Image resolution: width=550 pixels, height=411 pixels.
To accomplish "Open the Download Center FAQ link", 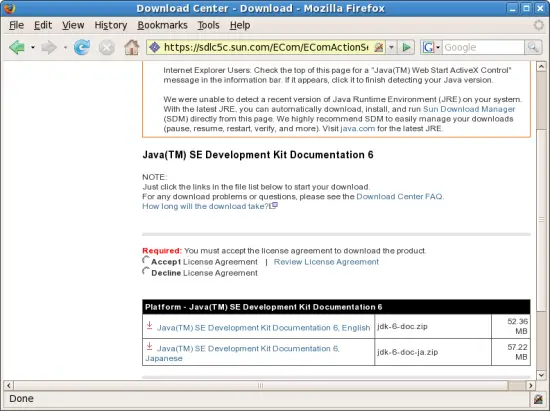I will click(x=399, y=196).
